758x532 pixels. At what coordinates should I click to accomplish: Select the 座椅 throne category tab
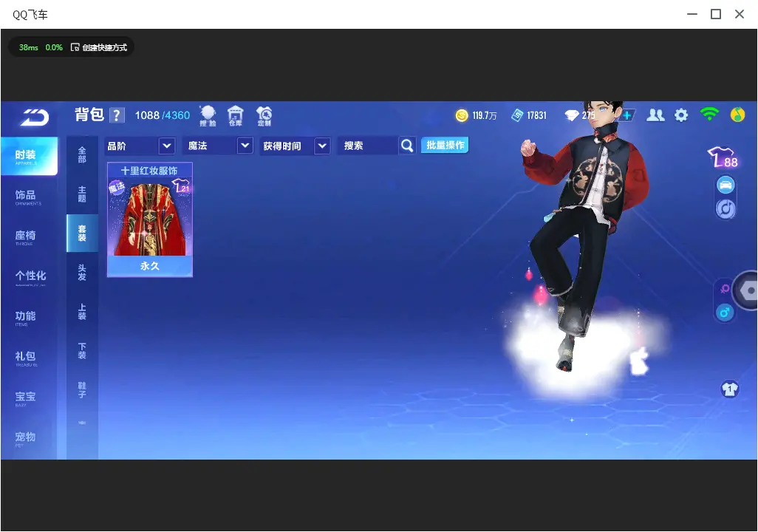[x=29, y=236]
